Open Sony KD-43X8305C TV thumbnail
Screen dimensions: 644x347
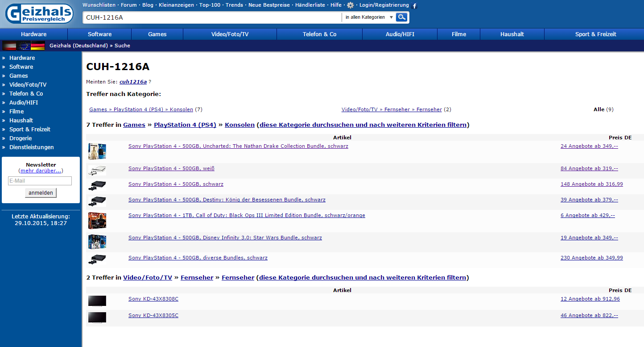pyautogui.click(x=97, y=318)
